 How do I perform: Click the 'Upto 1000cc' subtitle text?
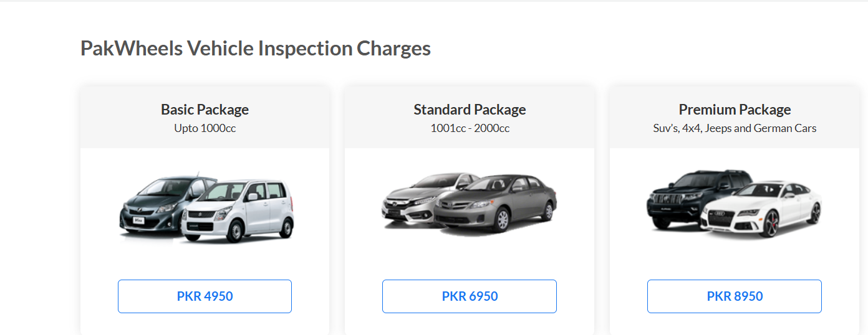[205, 128]
